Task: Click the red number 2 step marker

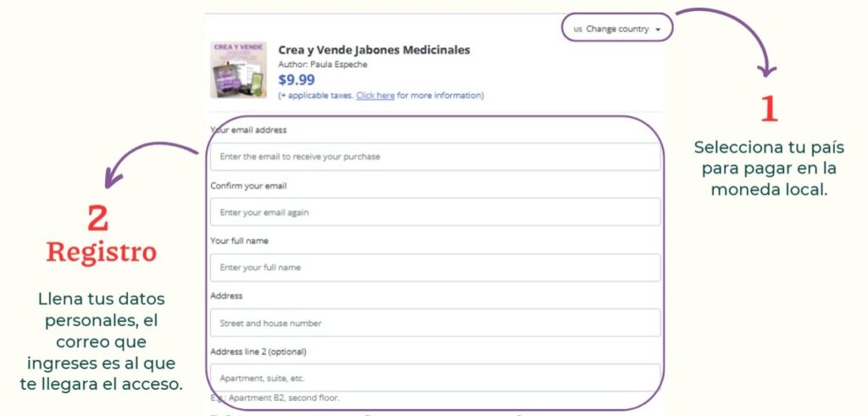Action: pyautogui.click(x=98, y=218)
